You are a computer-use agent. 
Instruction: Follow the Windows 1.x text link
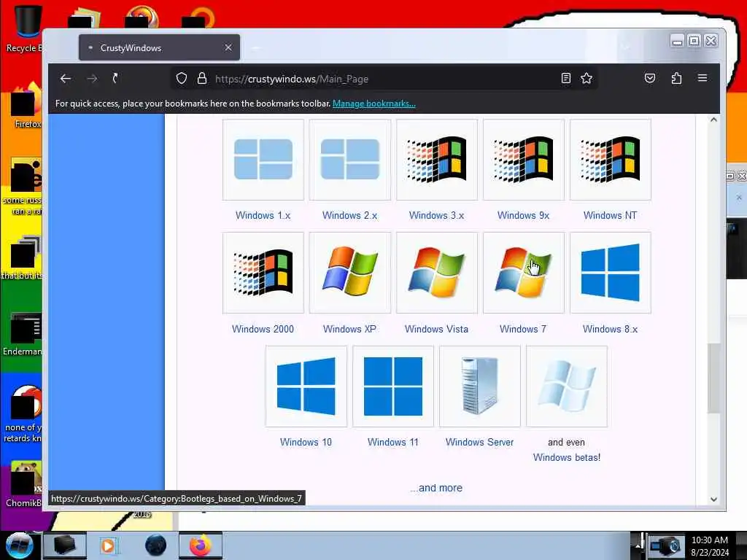[x=263, y=215]
